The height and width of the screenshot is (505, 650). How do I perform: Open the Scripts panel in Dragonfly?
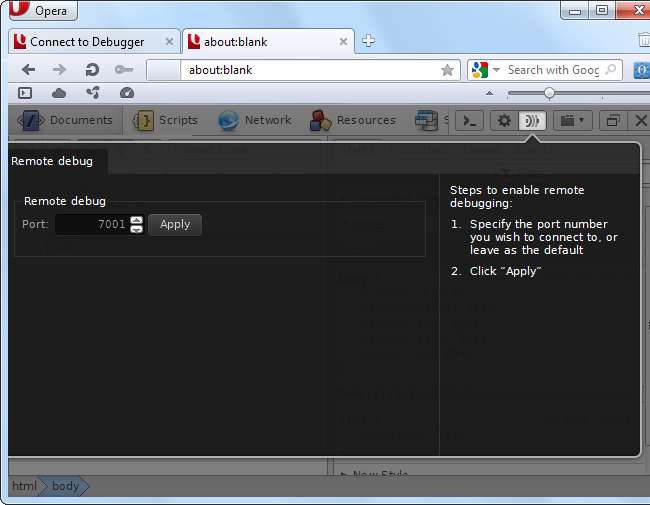(167, 120)
